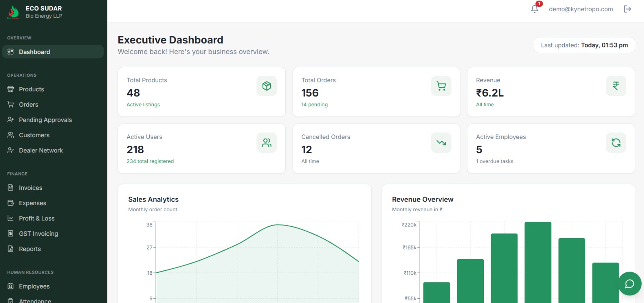
Task: Click the Eco Sudar flame logo
Action: point(13,12)
